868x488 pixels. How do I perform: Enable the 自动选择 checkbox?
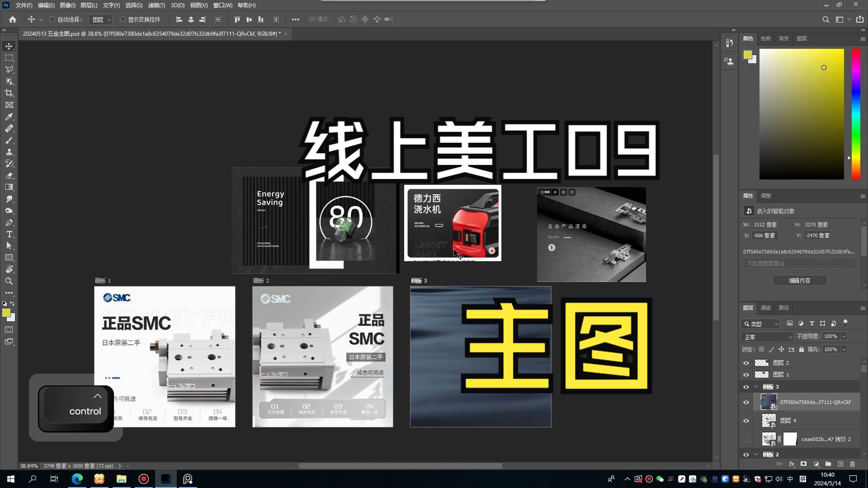(x=52, y=19)
